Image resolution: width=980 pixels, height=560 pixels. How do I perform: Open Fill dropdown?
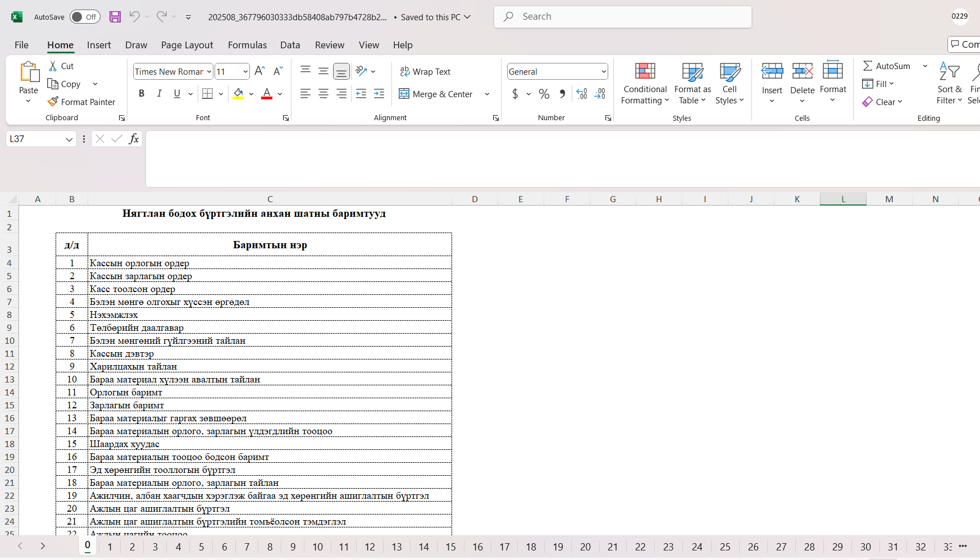(x=878, y=84)
